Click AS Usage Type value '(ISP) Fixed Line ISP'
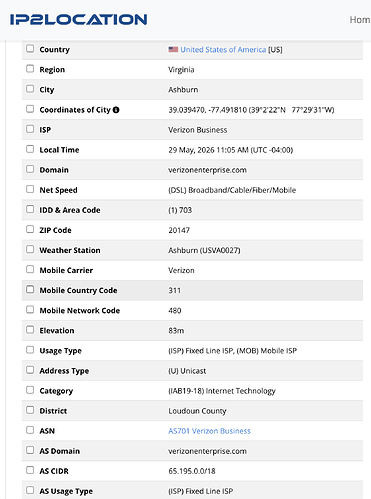 pos(201,491)
